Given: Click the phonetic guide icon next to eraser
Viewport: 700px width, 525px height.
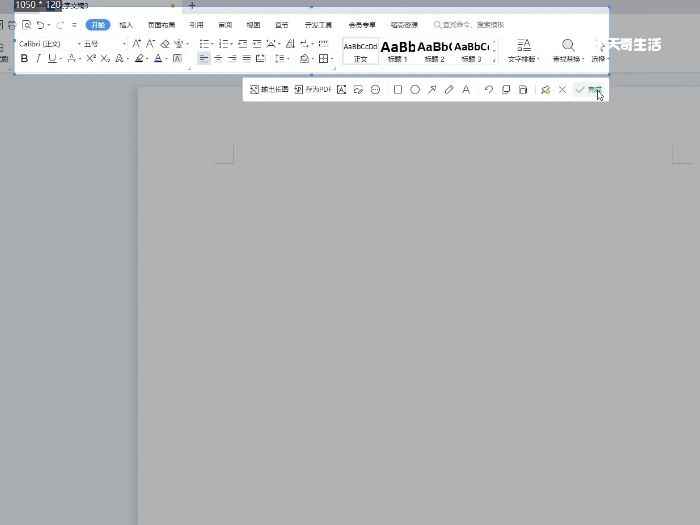Looking at the screenshot, I should 179,43.
